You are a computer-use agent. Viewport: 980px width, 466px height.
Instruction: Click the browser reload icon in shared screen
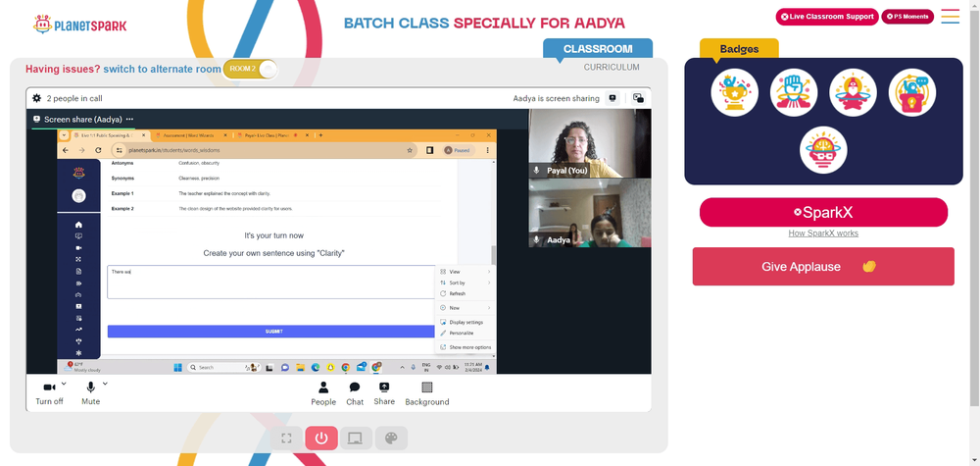click(x=98, y=151)
